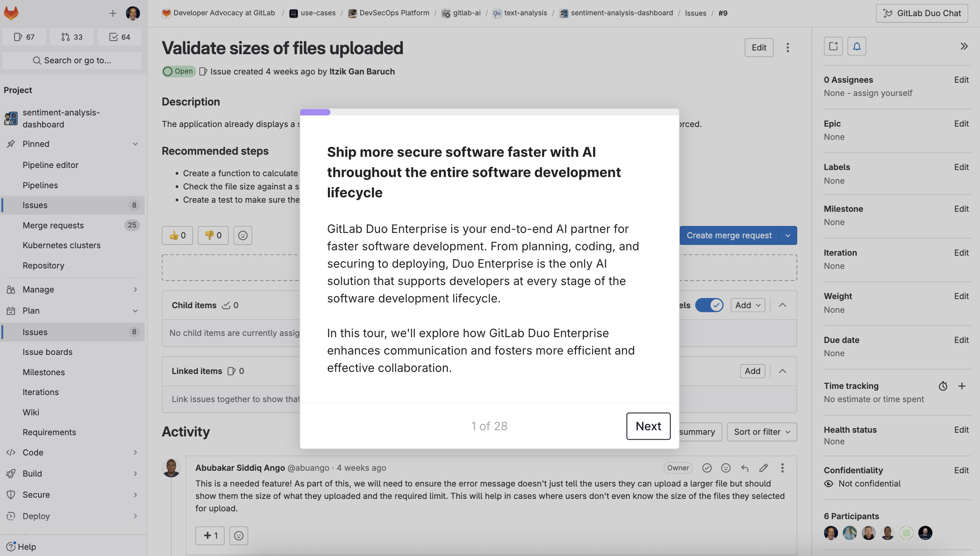Reply to Abubakar's comment
980x556 pixels.
point(745,468)
